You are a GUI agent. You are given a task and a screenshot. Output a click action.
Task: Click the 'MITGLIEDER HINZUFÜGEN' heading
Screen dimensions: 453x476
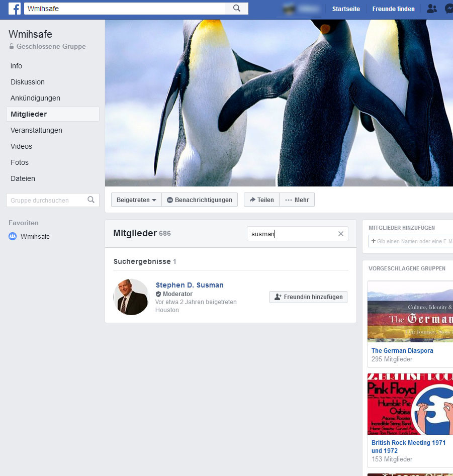(x=401, y=228)
